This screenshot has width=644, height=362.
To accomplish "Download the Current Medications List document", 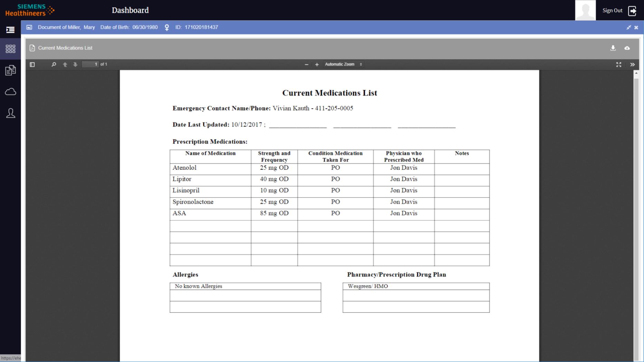I will [x=613, y=48].
